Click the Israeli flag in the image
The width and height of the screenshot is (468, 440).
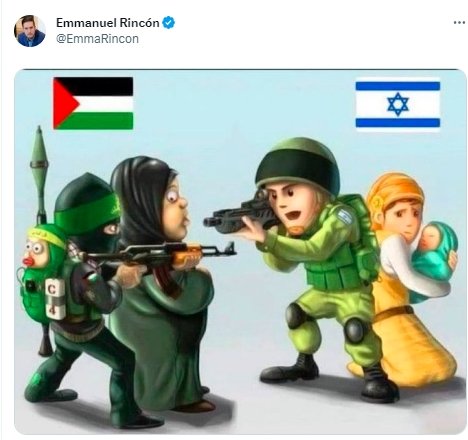(398, 104)
